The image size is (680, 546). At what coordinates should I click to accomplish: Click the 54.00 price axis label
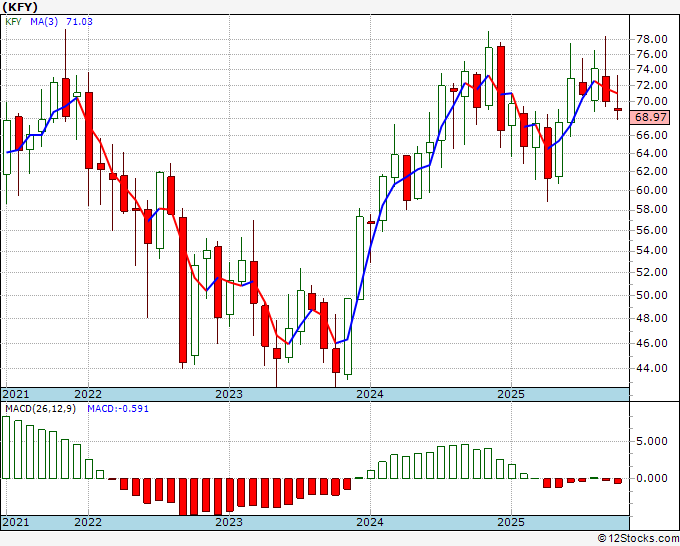pyautogui.click(x=651, y=250)
